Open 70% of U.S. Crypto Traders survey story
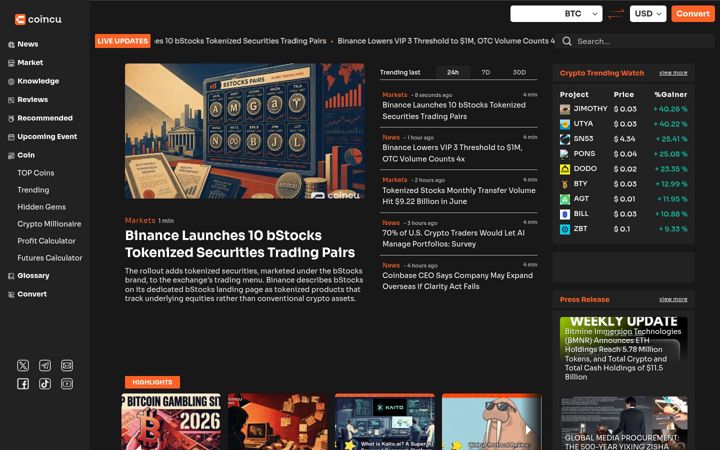Viewport: 720px width, 450px height. (453, 238)
